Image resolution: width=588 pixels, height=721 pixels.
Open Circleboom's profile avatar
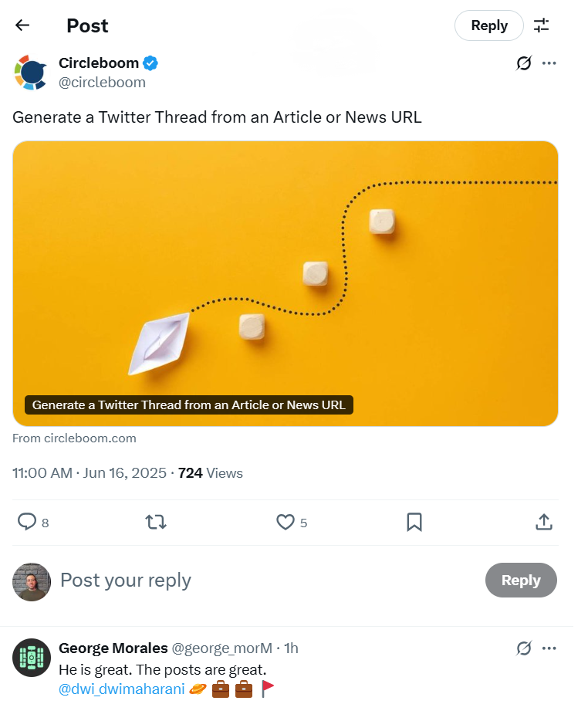tap(31, 72)
